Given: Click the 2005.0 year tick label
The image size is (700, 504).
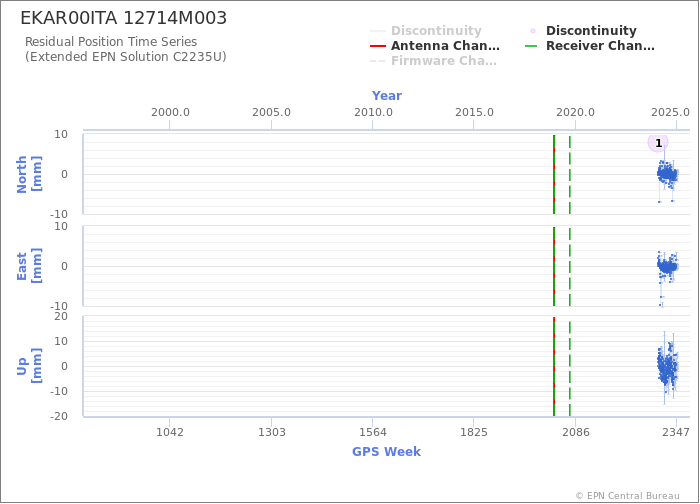Looking at the screenshot, I should pyautogui.click(x=271, y=112).
